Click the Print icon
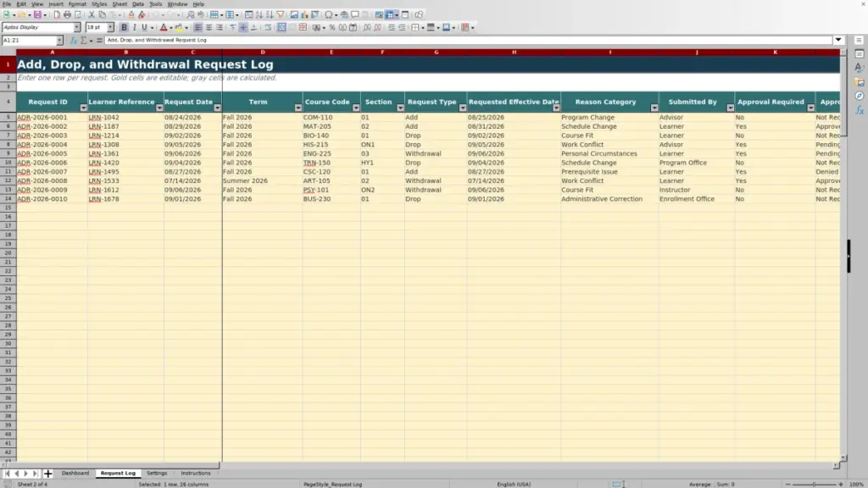This screenshot has width=868, height=488. click(x=67, y=15)
